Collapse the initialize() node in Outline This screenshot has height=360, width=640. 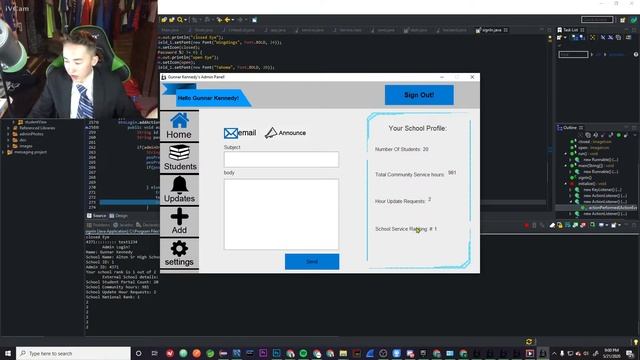point(566,184)
